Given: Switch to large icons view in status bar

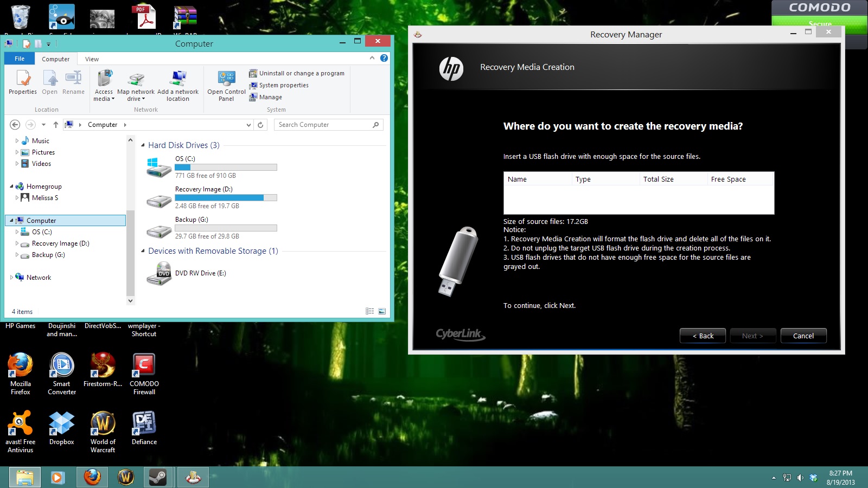Looking at the screenshot, I should point(382,311).
